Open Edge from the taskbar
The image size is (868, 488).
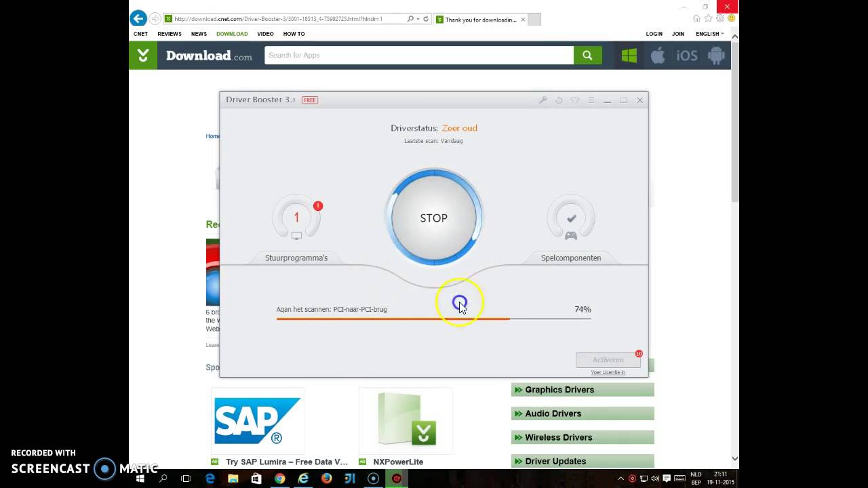click(210, 479)
